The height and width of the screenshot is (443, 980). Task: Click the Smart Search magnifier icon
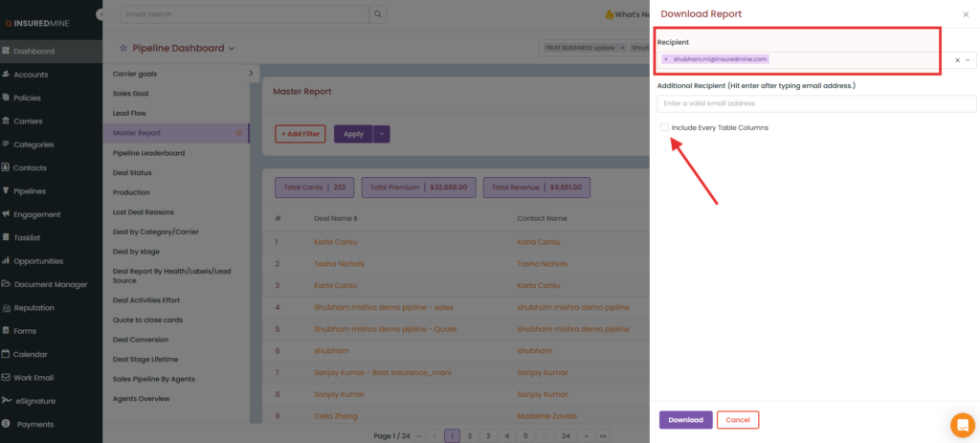pyautogui.click(x=377, y=14)
